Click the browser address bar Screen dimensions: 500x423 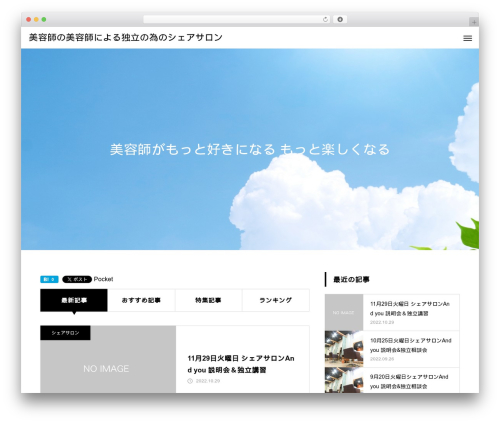(x=236, y=19)
